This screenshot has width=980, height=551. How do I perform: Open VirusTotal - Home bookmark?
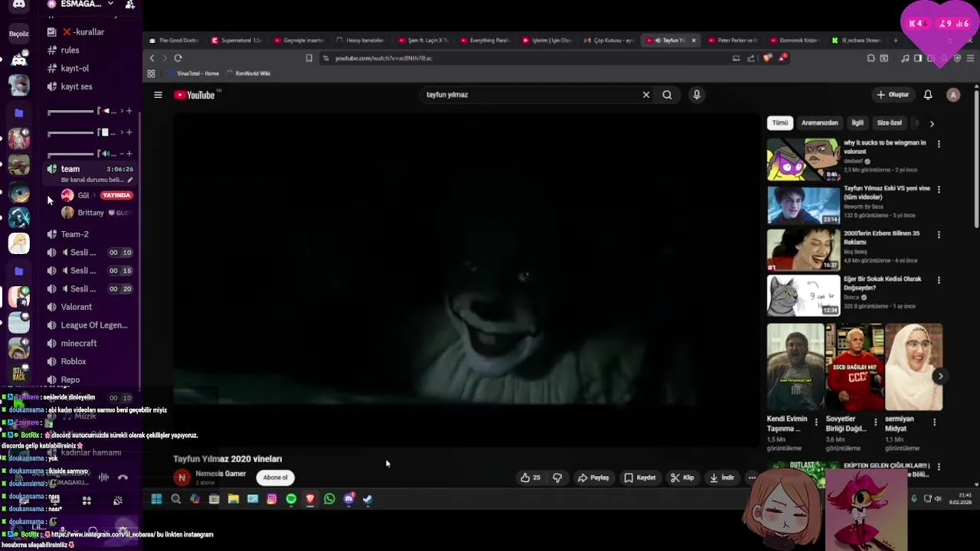tap(193, 73)
